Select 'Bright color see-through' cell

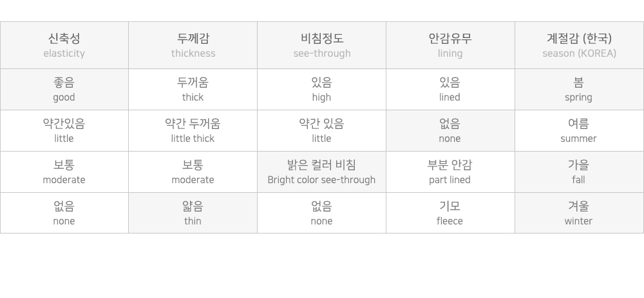point(321,172)
